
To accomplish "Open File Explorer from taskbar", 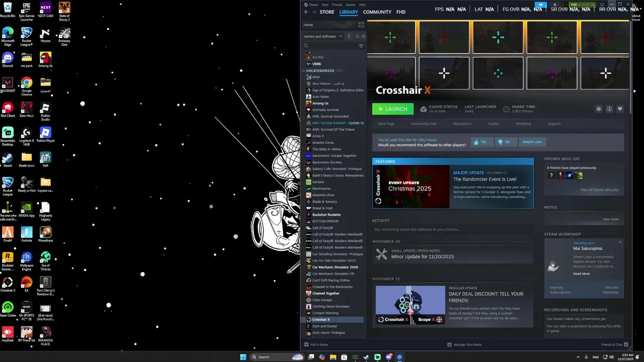I will (333, 357).
